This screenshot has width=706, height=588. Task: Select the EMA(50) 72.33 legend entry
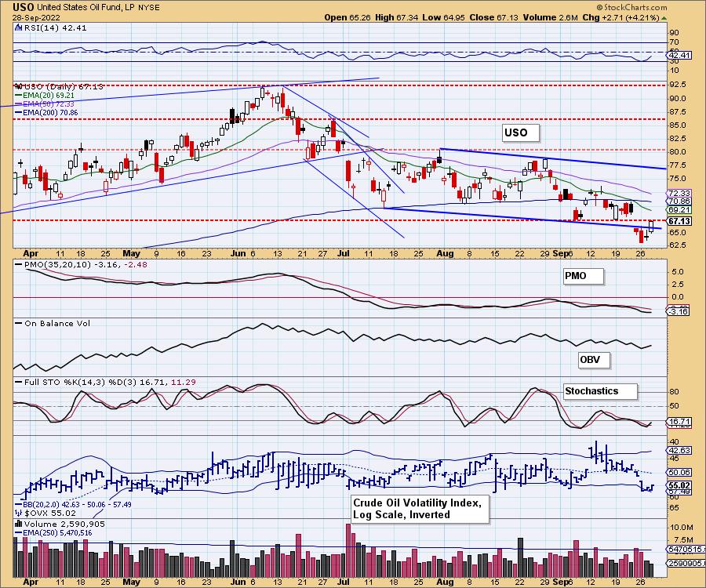[x=45, y=104]
